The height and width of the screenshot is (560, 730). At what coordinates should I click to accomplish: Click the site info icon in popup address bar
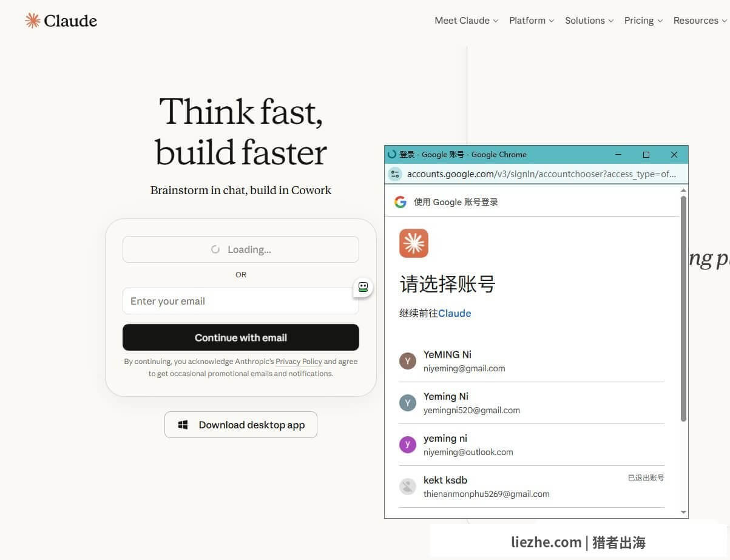pyautogui.click(x=395, y=174)
